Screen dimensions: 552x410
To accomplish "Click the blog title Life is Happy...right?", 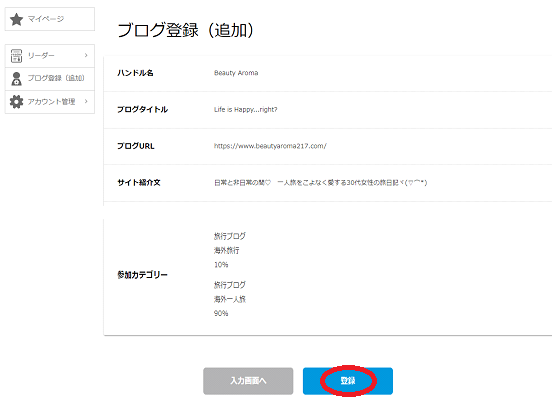I will (x=246, y=109).
